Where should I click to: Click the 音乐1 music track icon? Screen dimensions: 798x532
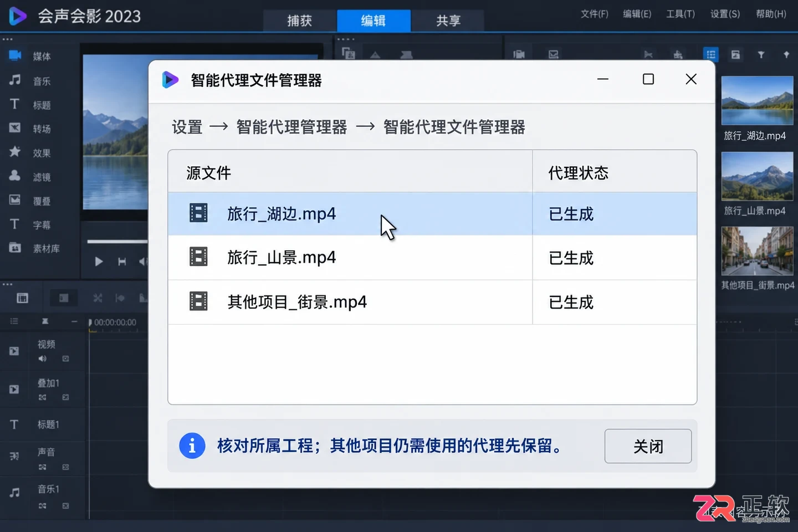(x=14, y=492)
